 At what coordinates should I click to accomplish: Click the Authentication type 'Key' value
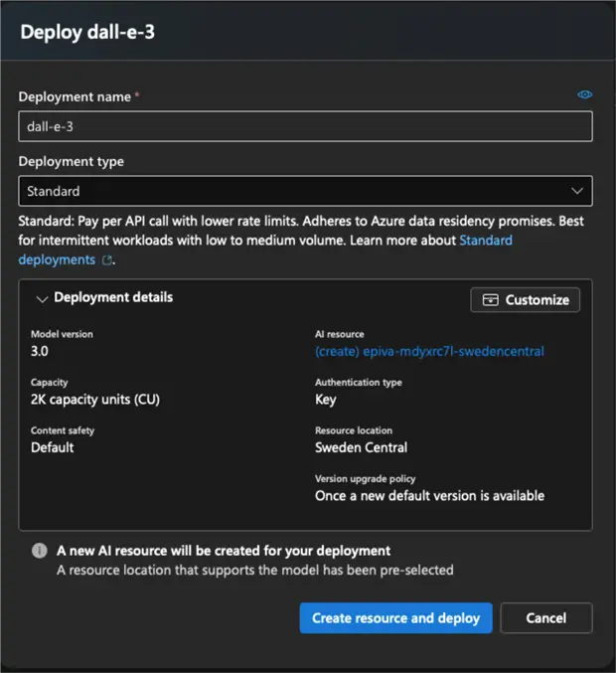326,400
